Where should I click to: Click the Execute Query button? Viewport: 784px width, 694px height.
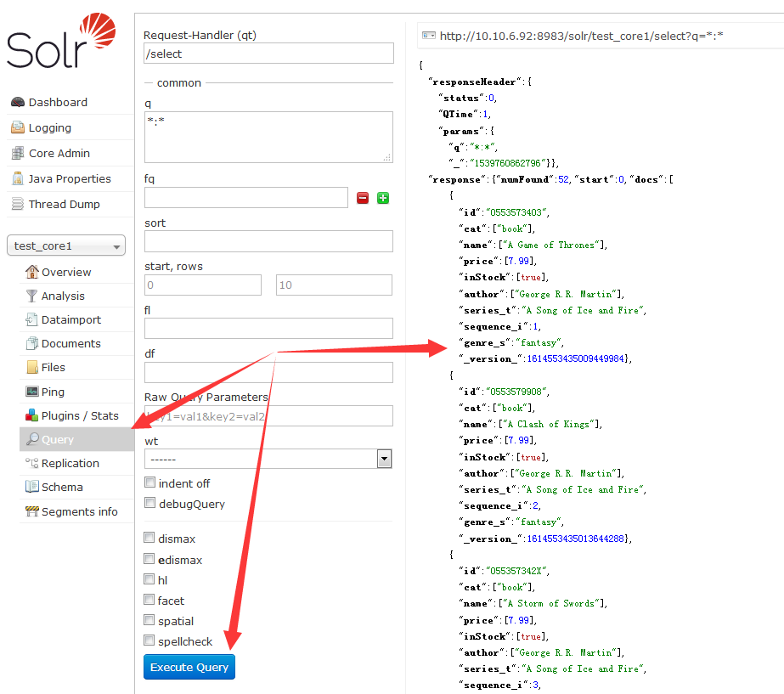[189, 667]
